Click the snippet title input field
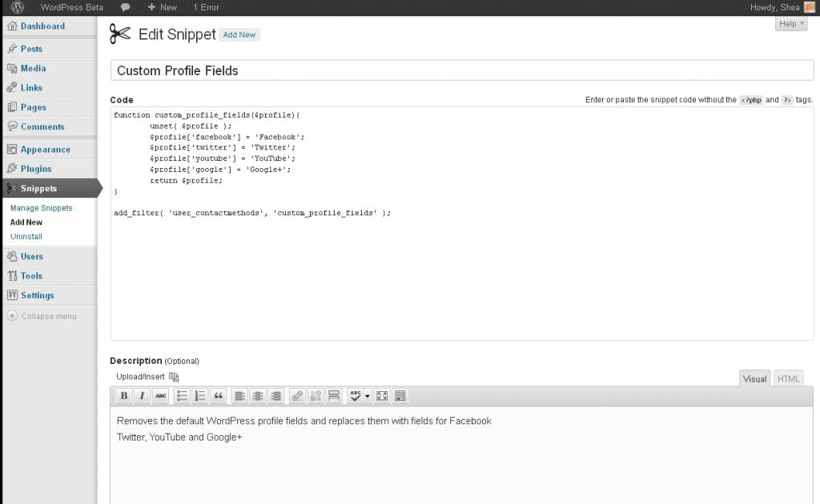This screenshot has height=504, width=820. 461,70
